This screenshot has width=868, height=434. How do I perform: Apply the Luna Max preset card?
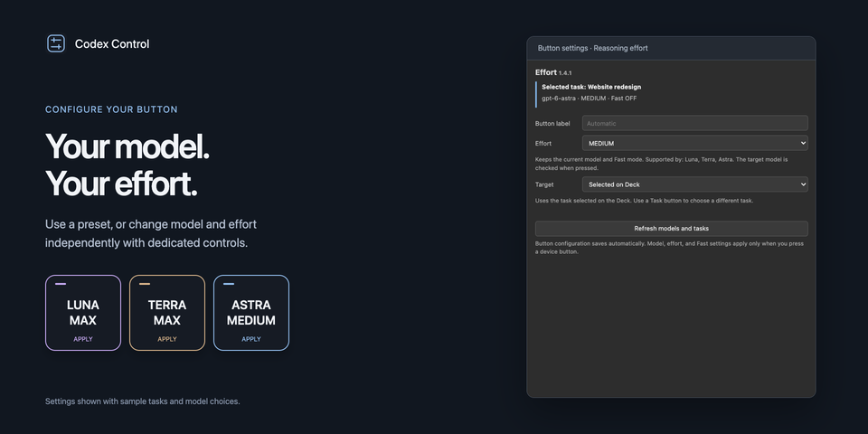pyautogui.click(x=83, y=313)
